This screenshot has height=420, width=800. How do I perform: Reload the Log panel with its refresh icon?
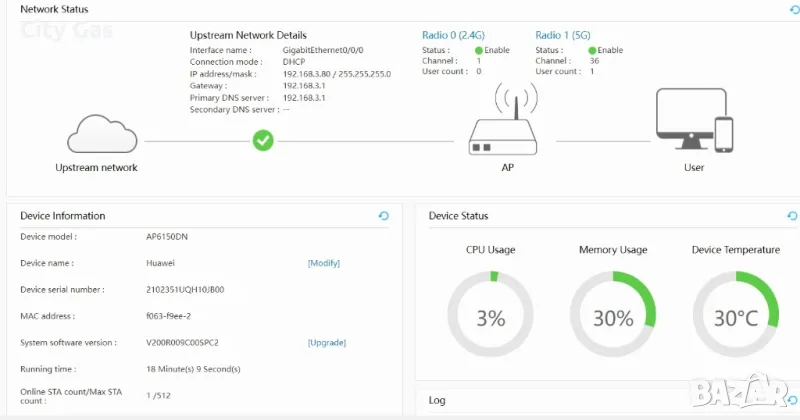793,400
